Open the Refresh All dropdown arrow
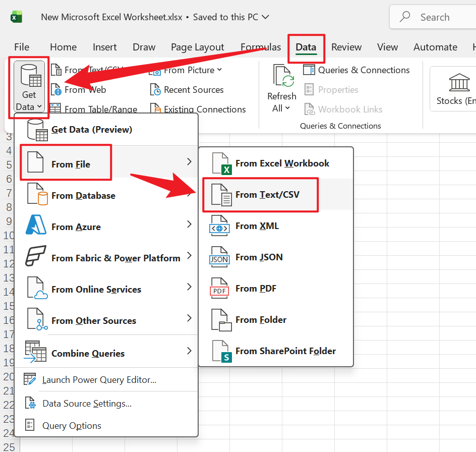The height and width of the screenshot is (452, 476). (288, 108)
